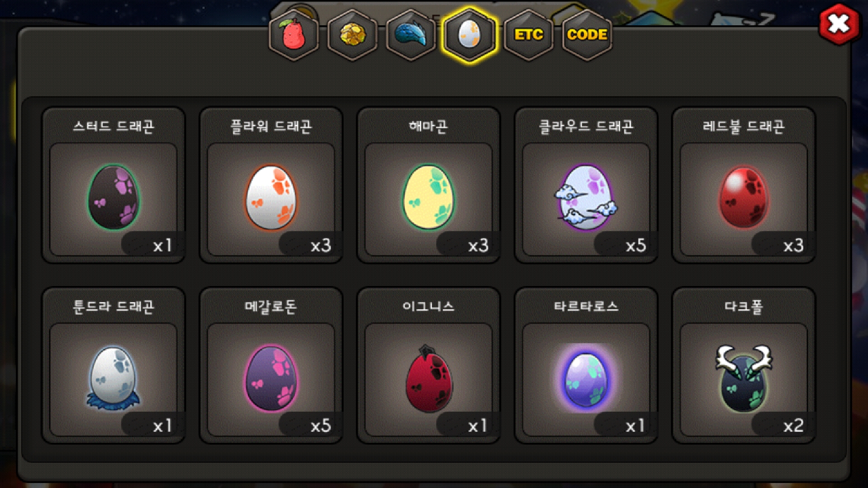Image resolution: width=868 pixels, height=488 pixels.
Task: Choose the horned 다크폴 egg
Action: (x=744, y=378)
